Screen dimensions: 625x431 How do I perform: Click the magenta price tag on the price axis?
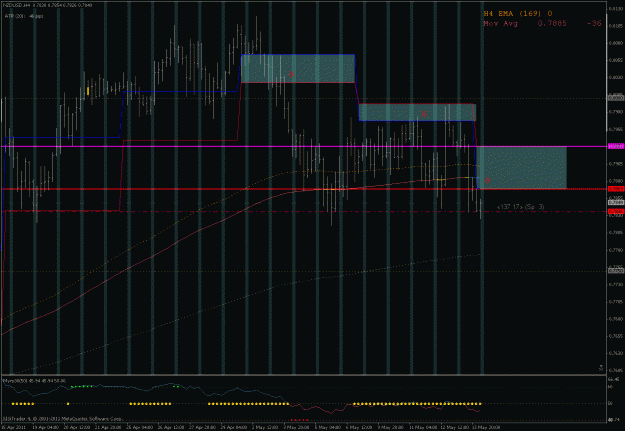click(616, 146)
